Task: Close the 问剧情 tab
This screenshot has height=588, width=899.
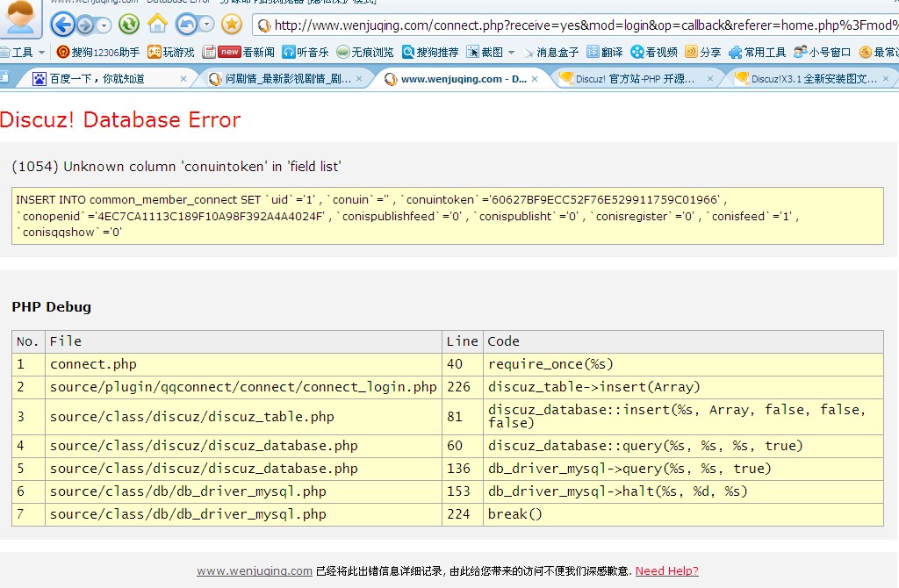Action: (x=359, y=79)
